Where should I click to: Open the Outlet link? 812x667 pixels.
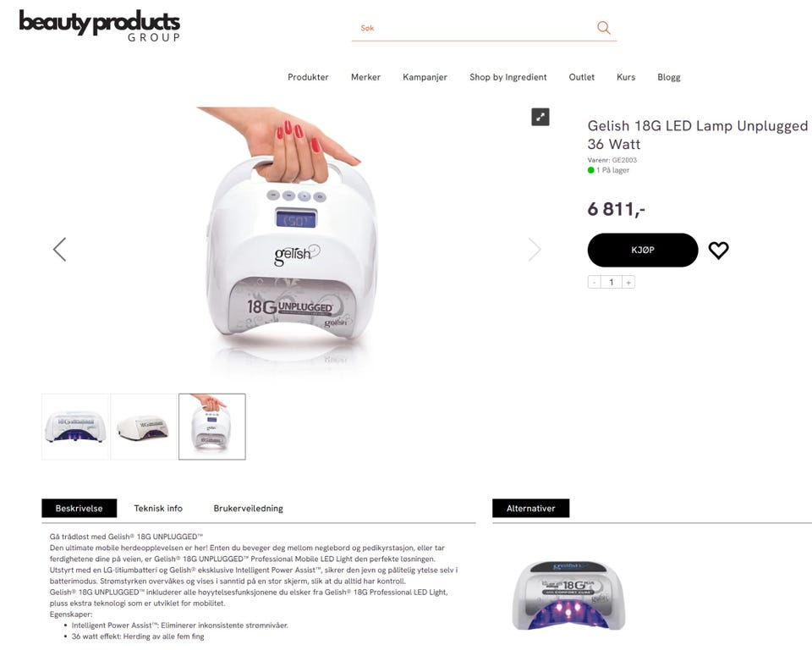[x=582, y=77]
